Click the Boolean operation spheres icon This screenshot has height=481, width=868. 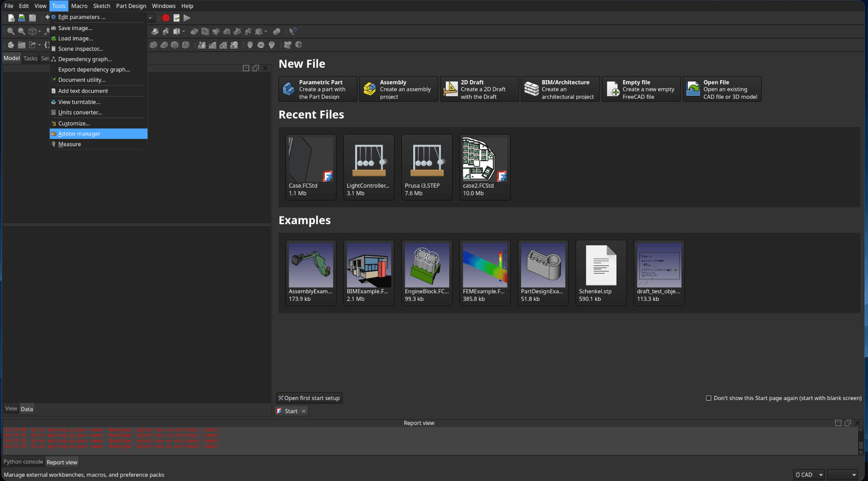coord(276,31)
